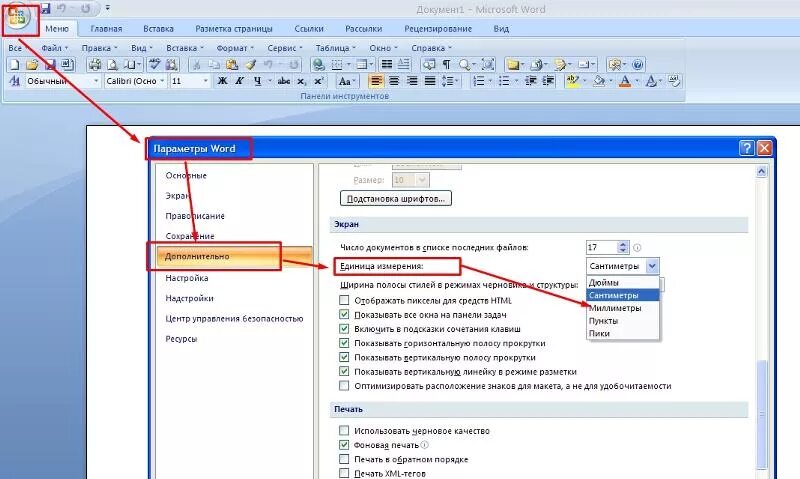Open the font size 11 dropdown

206,81
